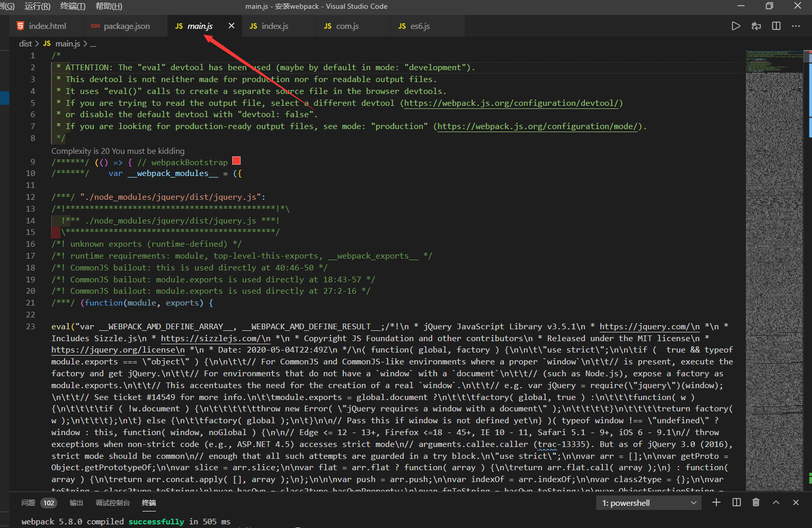This screenshot has height=528, width=812.
Task: Select the 1: powershell terminal dropdown
Action: [649, 503]
